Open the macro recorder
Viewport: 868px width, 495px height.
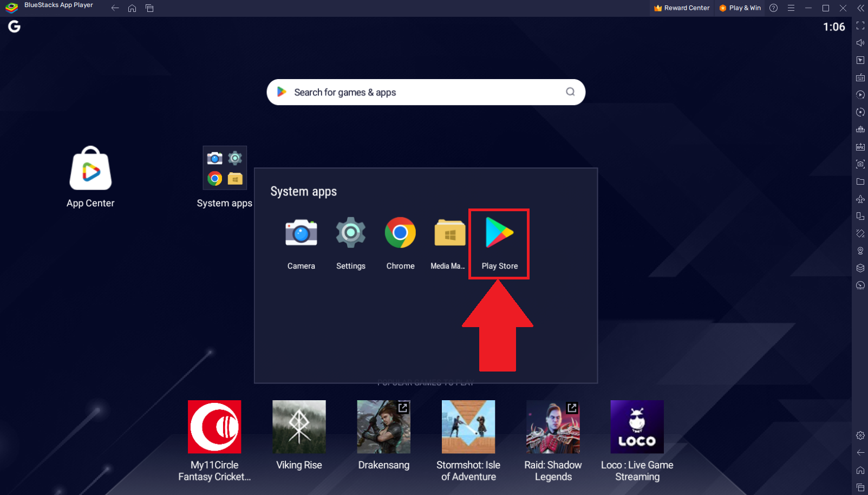click(860, 95)
